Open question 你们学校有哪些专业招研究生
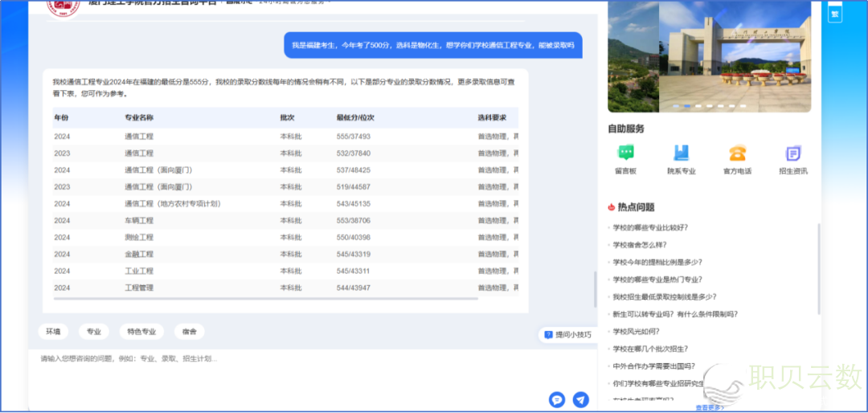Screen dimensions: 868x413 click(x=659, y=383)
